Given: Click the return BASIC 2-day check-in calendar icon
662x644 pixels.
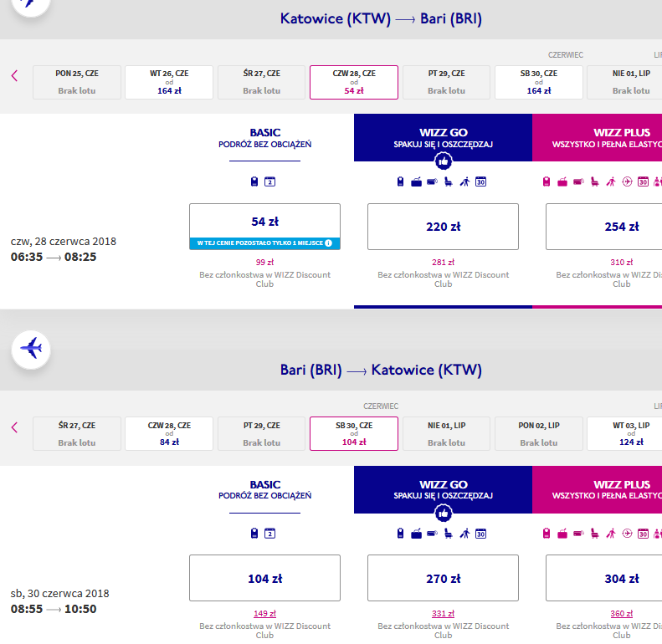Looking at the screenshot, I should pyautogui.click(x=269, y=534).
